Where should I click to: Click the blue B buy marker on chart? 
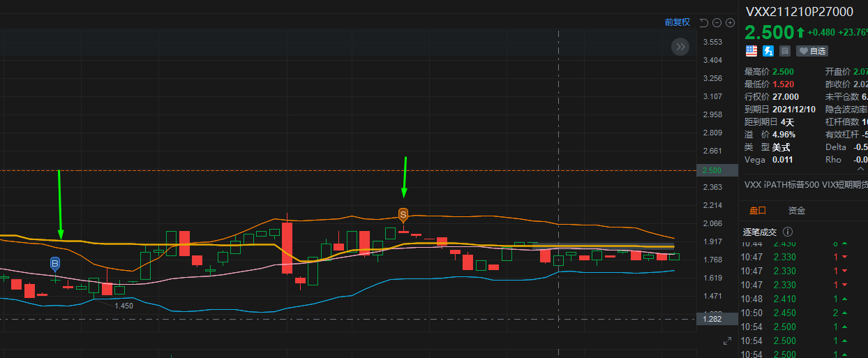point(54,263)
